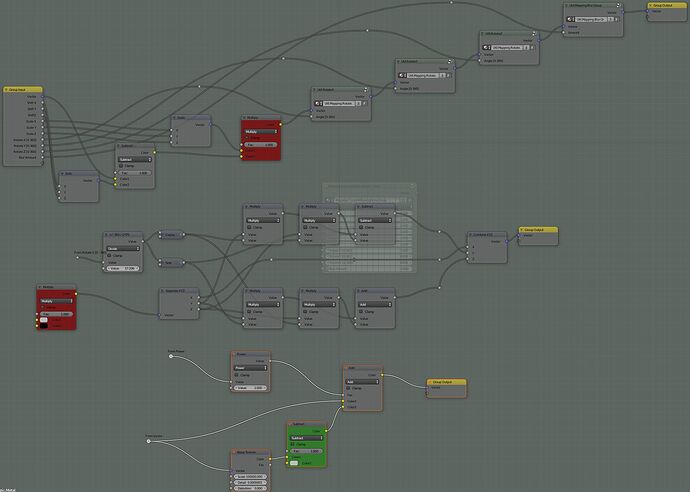
Task: Collapse the green Subtract node
Action: tap(290, 424)
